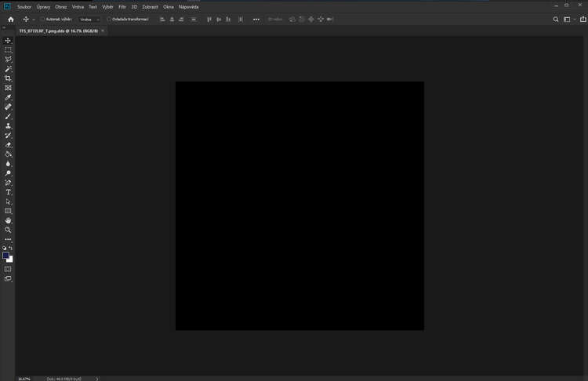Select the Eraser tool
The height and width of the screenshot is (381, 588).
(x=8, y=145)
